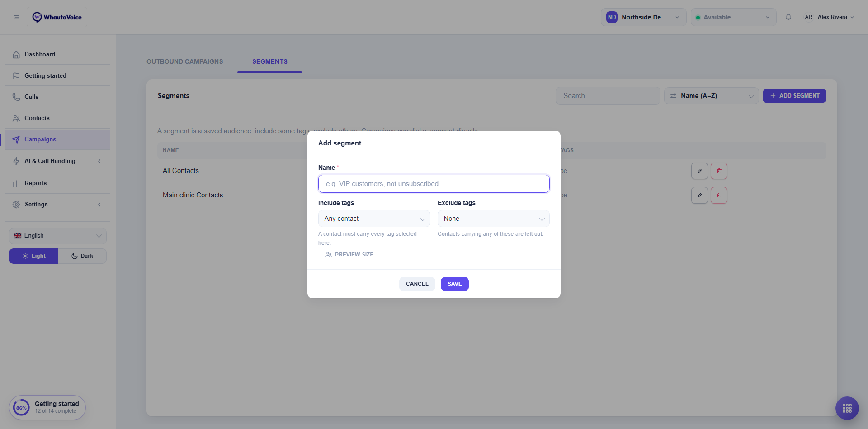The image size is (868, 429).
Task: Click the hamburger menu icon
Action: click(16, 17)
